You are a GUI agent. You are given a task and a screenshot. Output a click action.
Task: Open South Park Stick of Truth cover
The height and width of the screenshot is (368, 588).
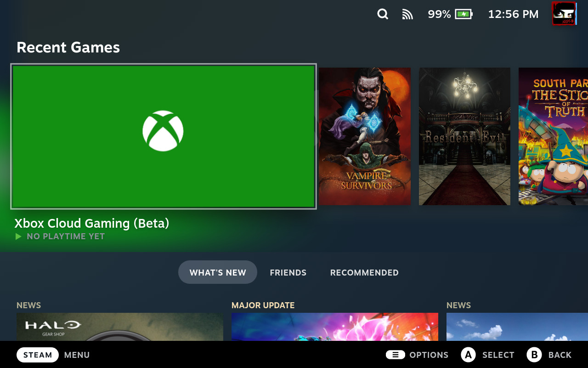tap(553, 136)
